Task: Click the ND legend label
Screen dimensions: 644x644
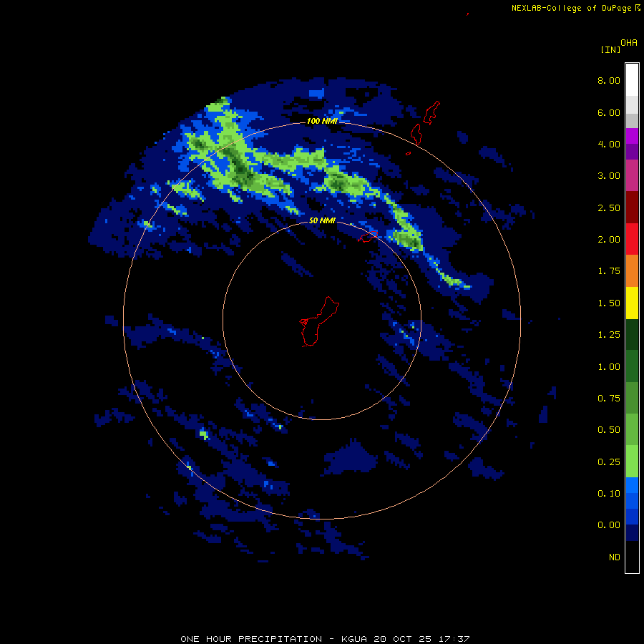Action: coord(615,557)
